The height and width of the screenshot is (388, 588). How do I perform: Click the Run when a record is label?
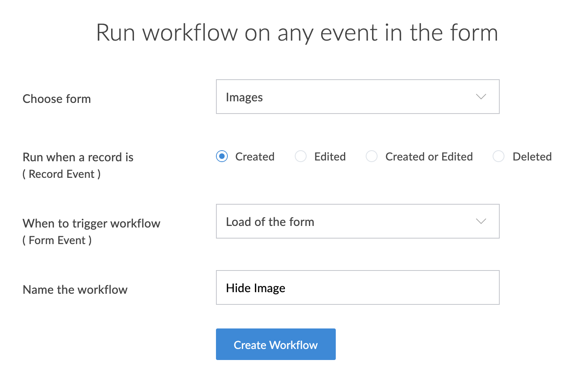coord(78,157)
